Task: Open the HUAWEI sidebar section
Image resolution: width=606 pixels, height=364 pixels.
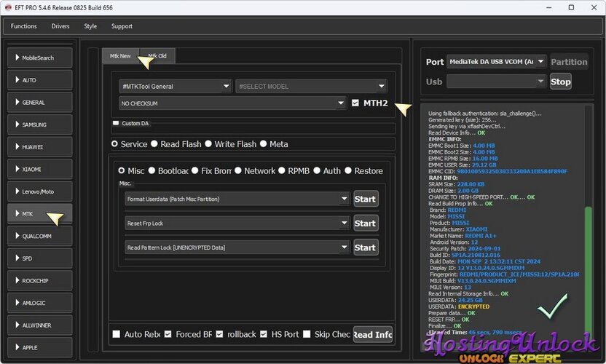Action: pos(39,147)
